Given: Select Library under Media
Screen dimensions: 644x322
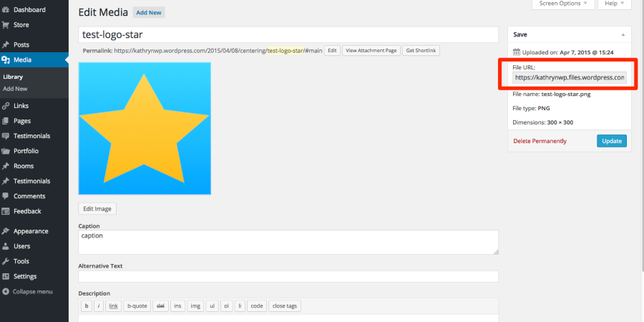Looking at the screenshot, I should tap(13, 77).
